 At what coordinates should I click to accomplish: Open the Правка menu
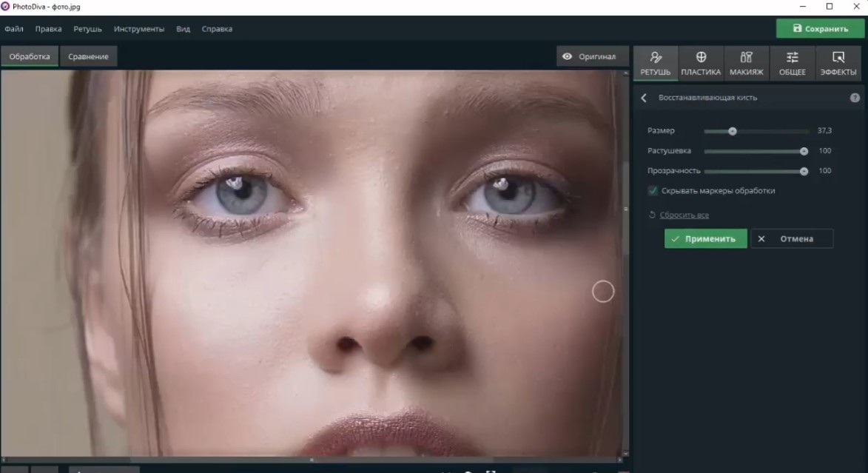(48, 29)
